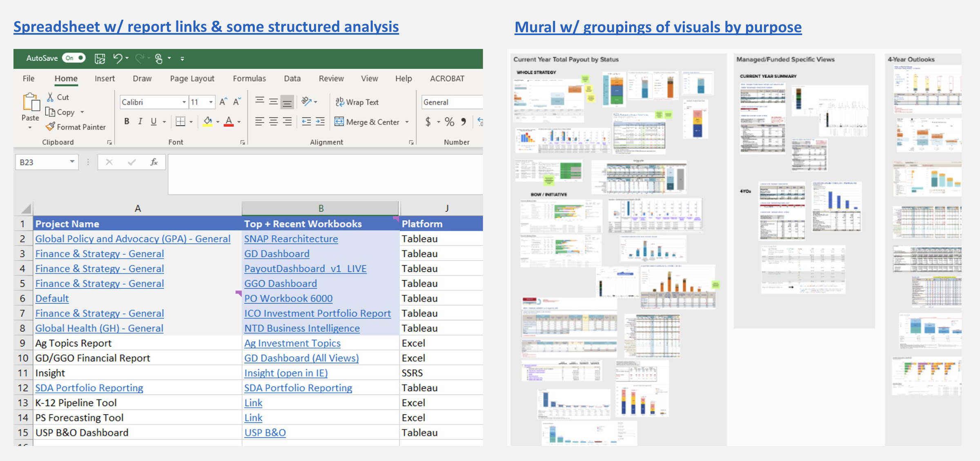Click inside the formula bar field
Viewport: 980px width, 461px height.
point(325,173)
